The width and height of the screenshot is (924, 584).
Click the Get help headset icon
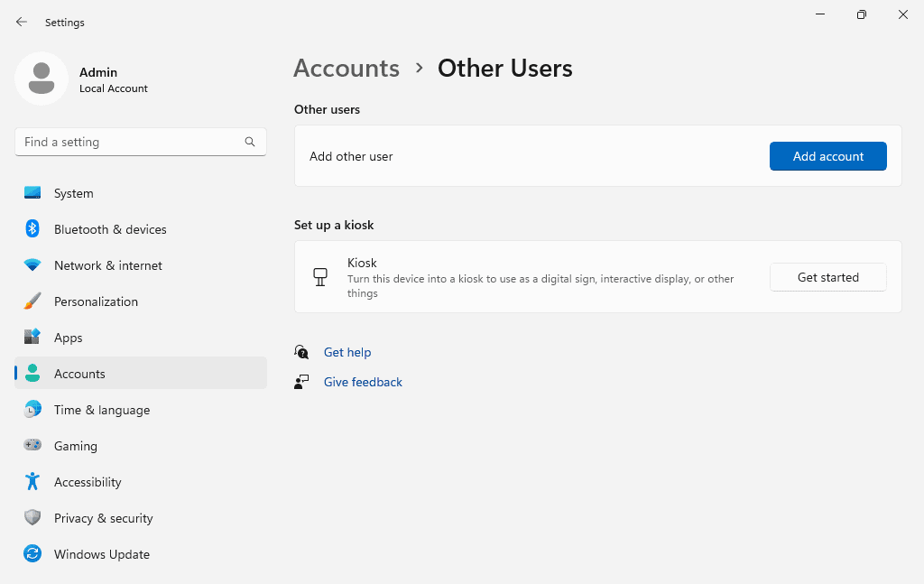301,352
